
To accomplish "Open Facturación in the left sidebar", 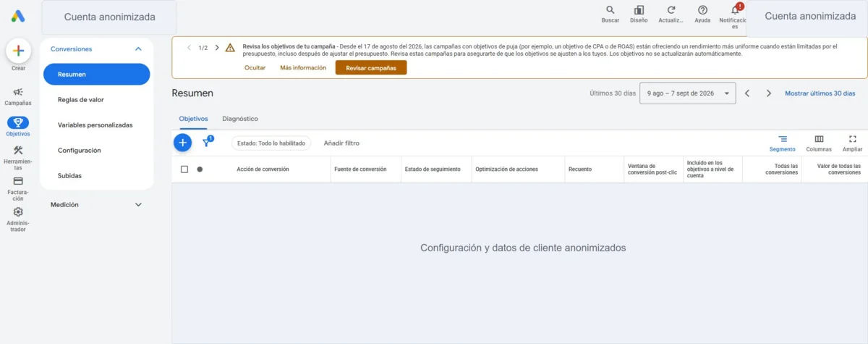I will [x=18, y=188].
